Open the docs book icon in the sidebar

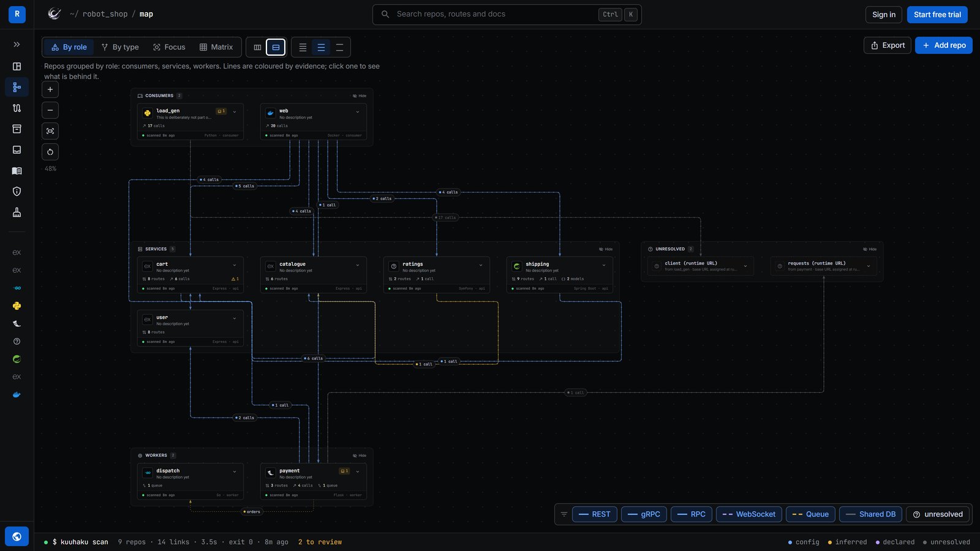click(x=17, y=171)
